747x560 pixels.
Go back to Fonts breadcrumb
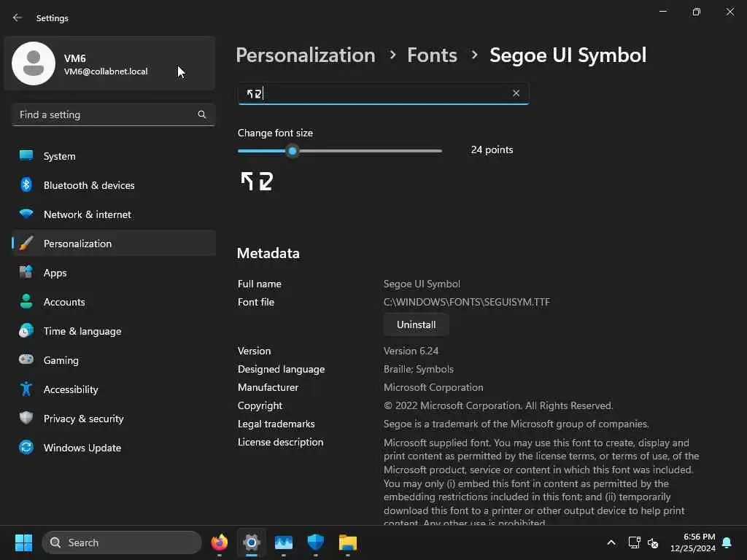[432, 55]
